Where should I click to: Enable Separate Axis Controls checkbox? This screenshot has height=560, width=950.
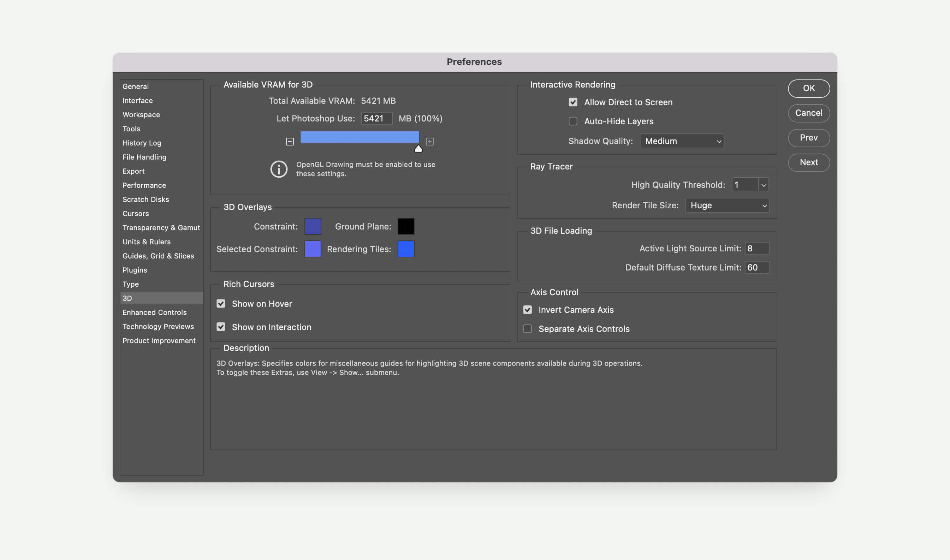(528, 329)
